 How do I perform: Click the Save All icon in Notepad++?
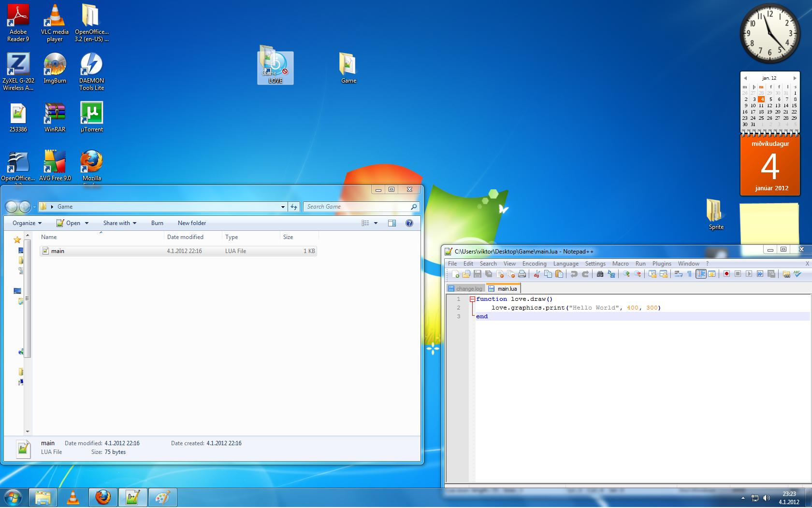[x=489, y=274]
